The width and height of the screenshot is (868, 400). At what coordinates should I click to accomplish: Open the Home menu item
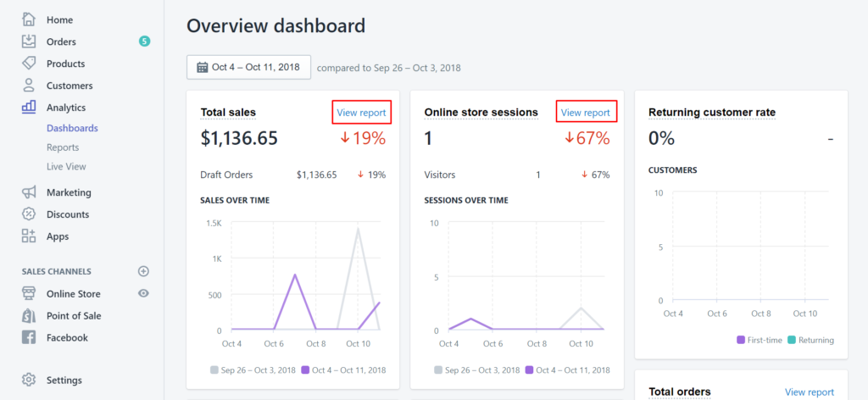point(60,20)
